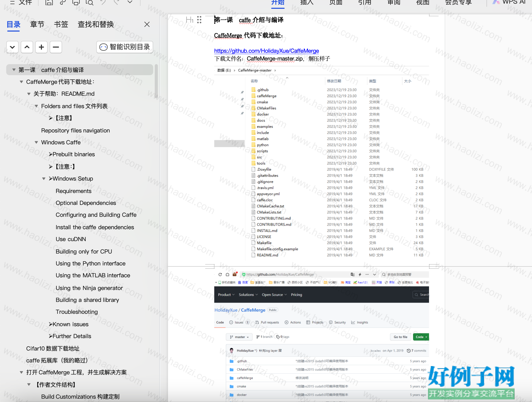Click the plus button above the outline
532x402 pixels.
[x=41, y=47]
